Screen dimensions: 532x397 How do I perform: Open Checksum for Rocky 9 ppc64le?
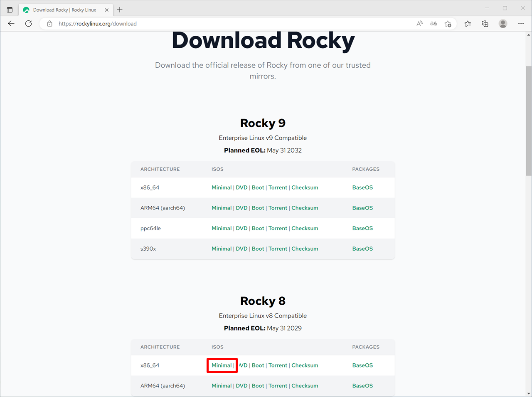[x=305, y=228]
